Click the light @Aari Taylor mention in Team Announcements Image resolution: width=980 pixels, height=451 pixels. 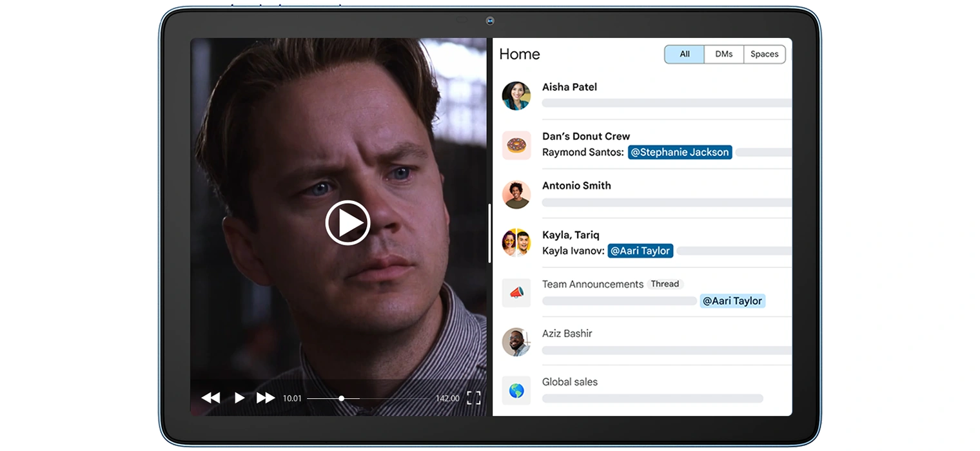pos(732,301)
